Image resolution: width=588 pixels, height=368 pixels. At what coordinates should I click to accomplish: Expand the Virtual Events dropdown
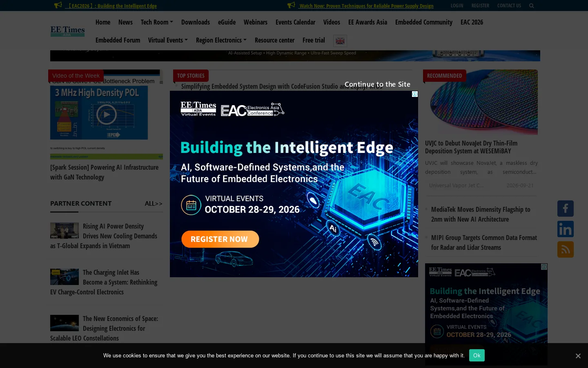(x=168, y=40)
